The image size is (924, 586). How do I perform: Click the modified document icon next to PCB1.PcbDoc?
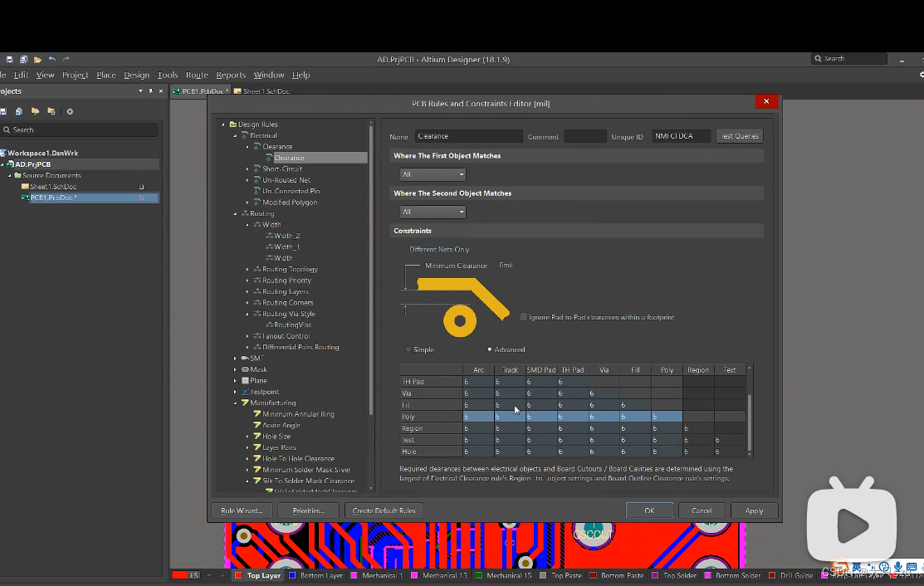(141, 198)
